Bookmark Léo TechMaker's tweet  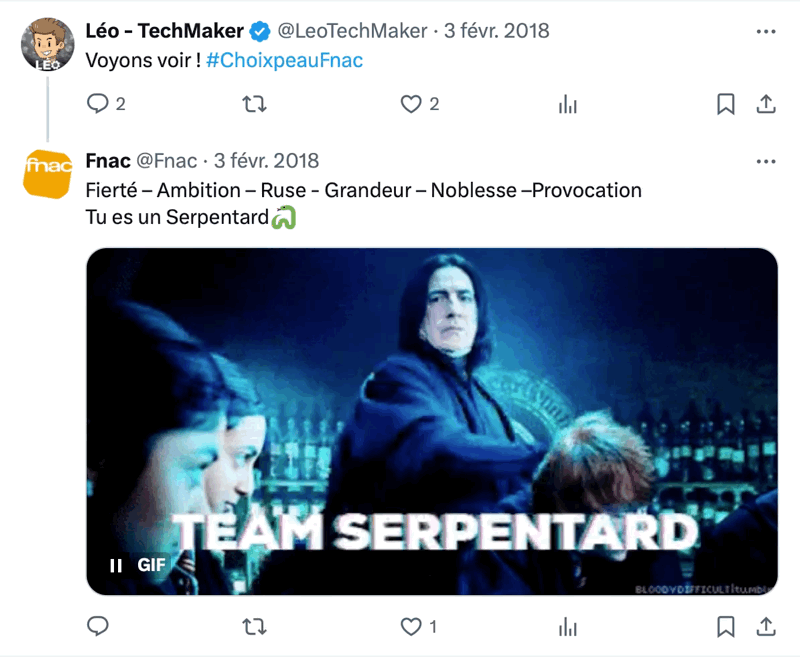726,105
